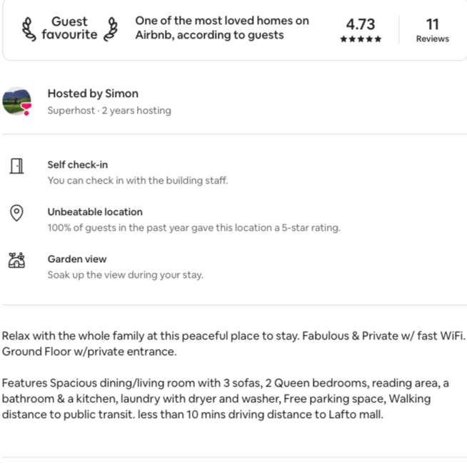Click the 5-star location rating description

tap(194, 228)
